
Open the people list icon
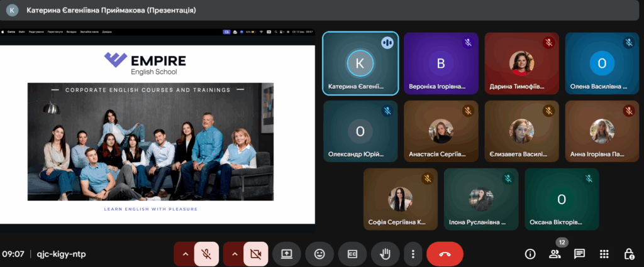click(x=555, y=254)
